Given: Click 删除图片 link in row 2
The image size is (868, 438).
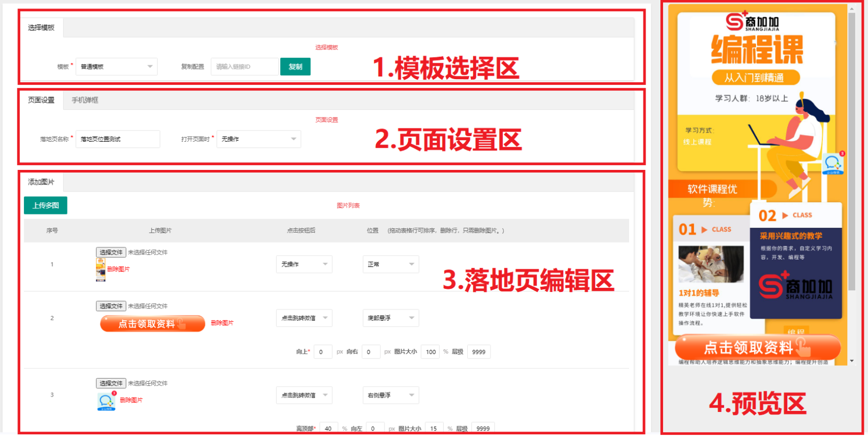Looking at the screenshot, I should 222,323.
